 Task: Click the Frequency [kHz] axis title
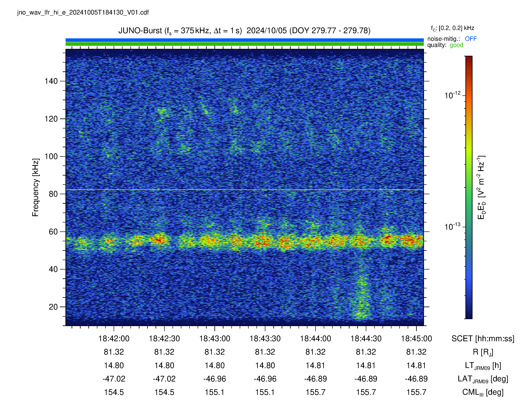(x=36, y=187)
